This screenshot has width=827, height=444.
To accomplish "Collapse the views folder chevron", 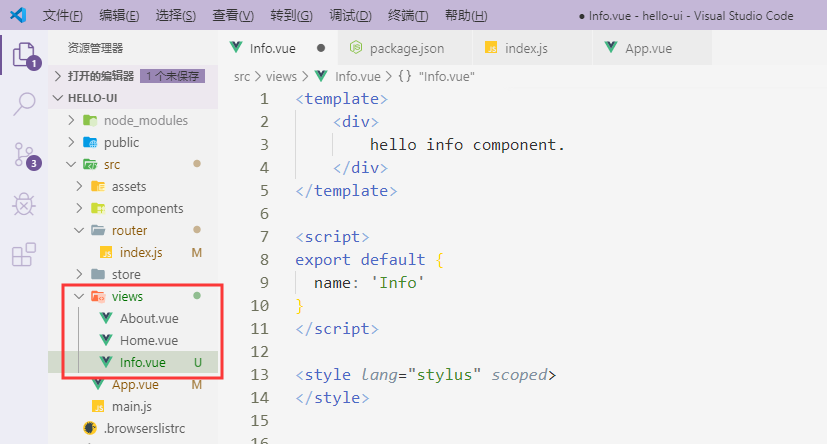I will coord(79,296).
